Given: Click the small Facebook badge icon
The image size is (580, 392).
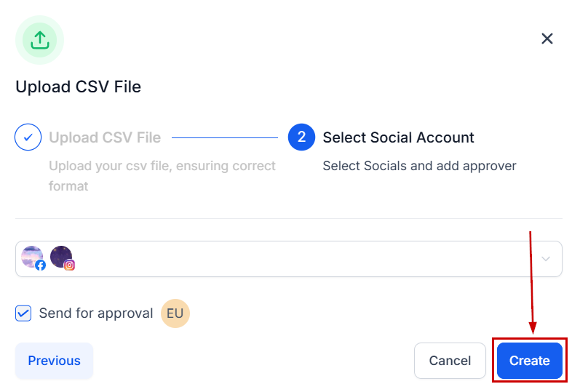Looking at the screenshot, I should [41, 265].
